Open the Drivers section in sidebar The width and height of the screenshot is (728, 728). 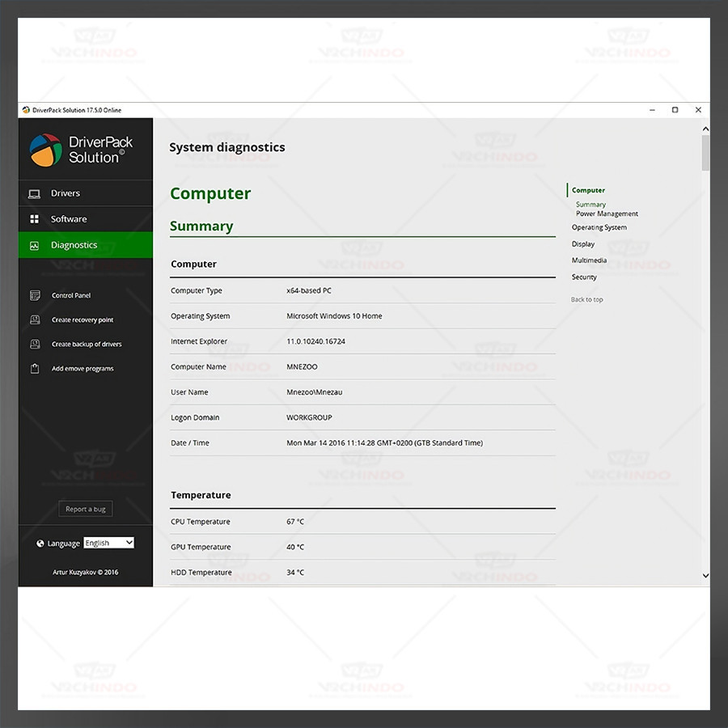click(x=66, y=193)
